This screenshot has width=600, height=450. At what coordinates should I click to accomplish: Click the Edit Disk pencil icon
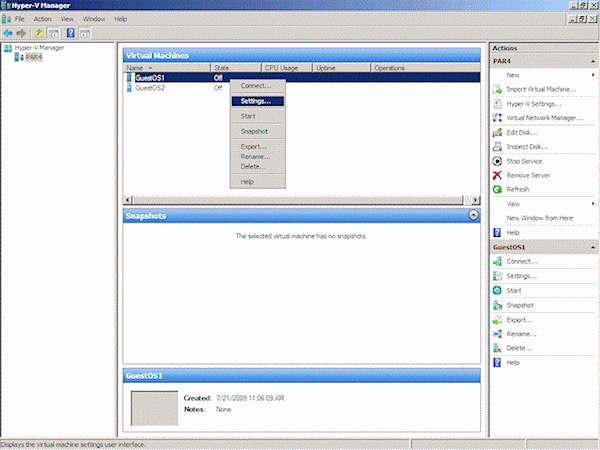(497, 132)
